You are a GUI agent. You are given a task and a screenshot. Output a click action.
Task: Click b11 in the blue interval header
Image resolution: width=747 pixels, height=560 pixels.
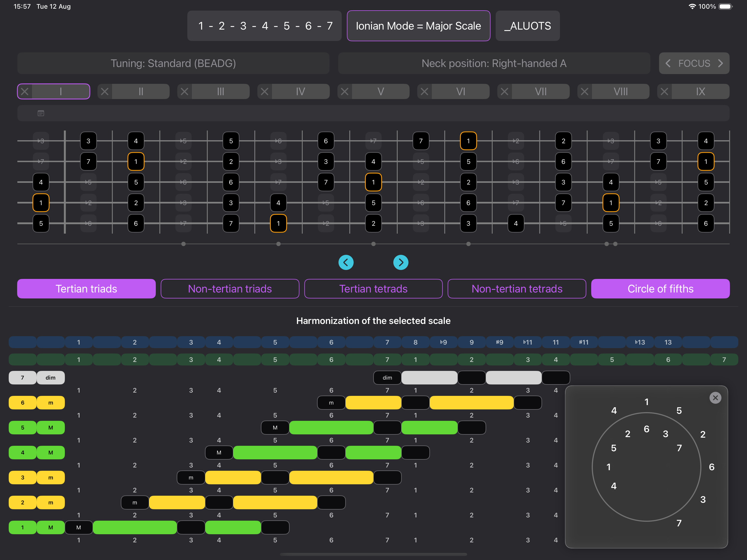[x=527, y=342]
